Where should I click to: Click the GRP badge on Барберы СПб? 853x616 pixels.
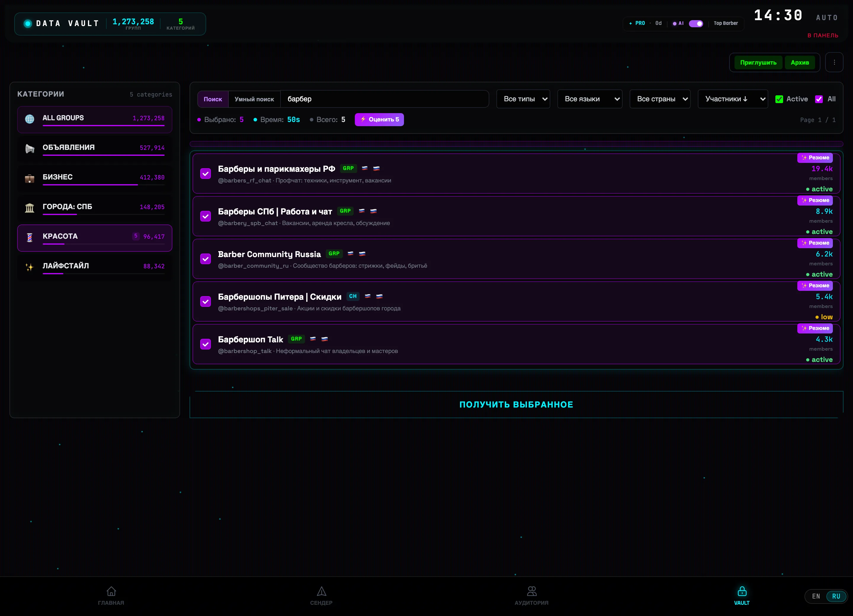345,211
